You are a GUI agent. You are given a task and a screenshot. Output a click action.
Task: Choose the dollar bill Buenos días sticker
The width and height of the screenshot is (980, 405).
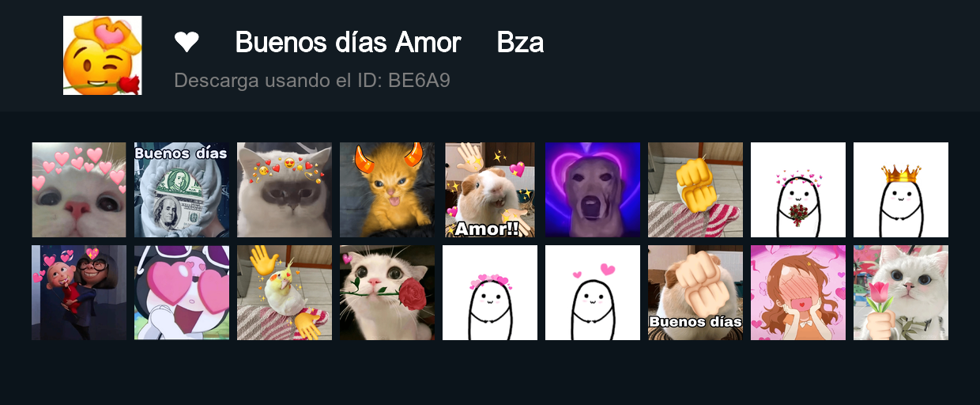[182, 190]
